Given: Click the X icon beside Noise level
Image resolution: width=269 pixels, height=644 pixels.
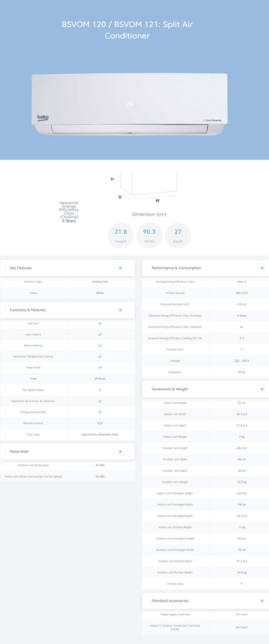Looking at the screenshot, I should coord(120,452).
